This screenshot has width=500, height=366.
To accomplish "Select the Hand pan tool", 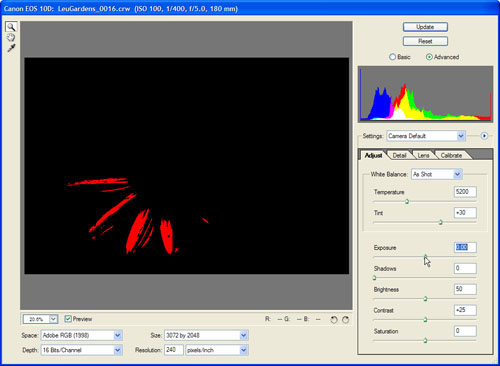I will (11, 37).
